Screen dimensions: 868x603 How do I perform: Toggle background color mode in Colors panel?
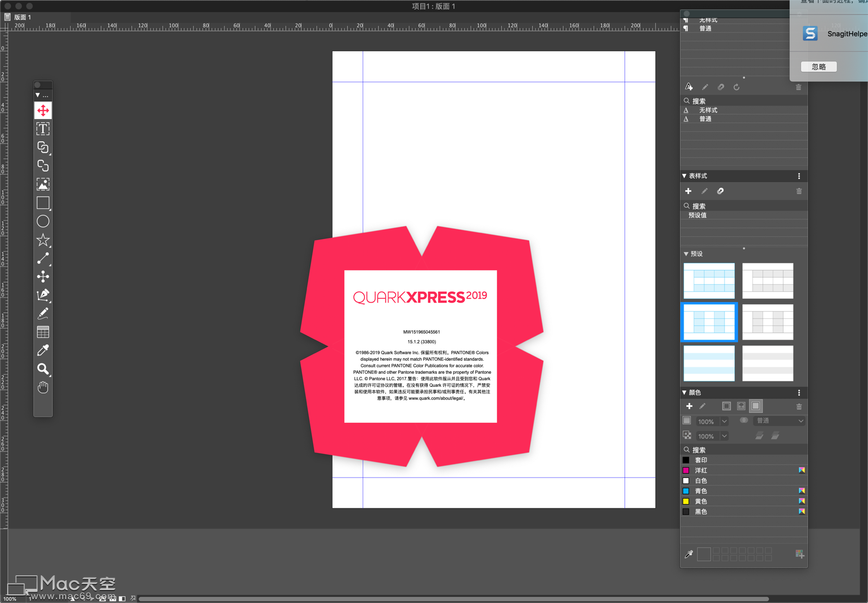click(x=755, y=406)
